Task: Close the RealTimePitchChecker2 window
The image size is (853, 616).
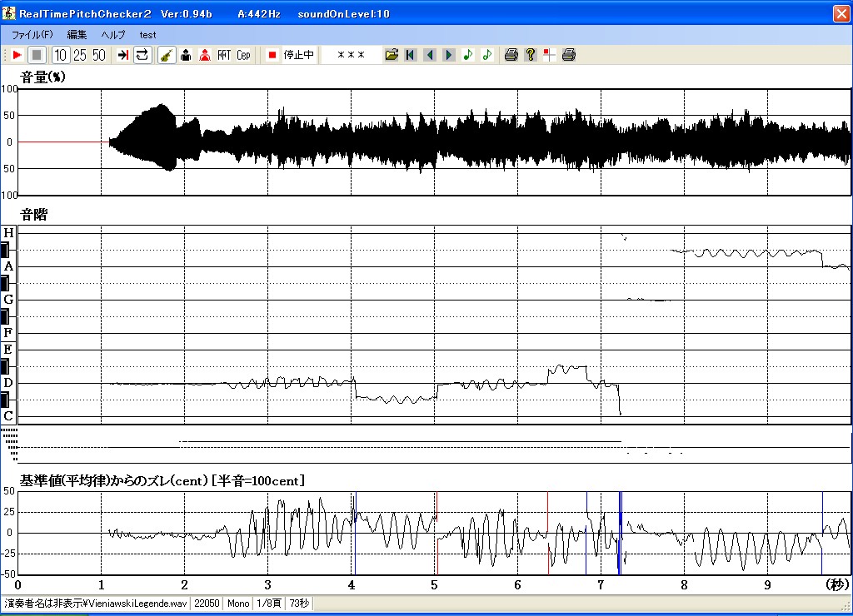Action: click(x=841, y=13)
